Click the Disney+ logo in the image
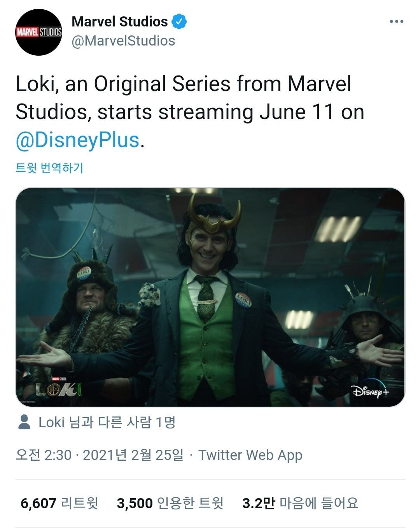 (x=369, y=391)
